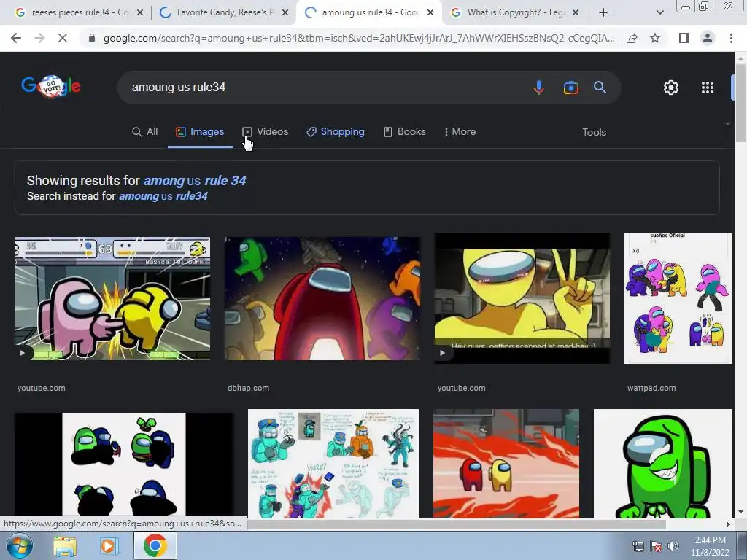
Task: Switch to the What is Copyright? tab
Action: pyautogui.click(x=514, y=13)
